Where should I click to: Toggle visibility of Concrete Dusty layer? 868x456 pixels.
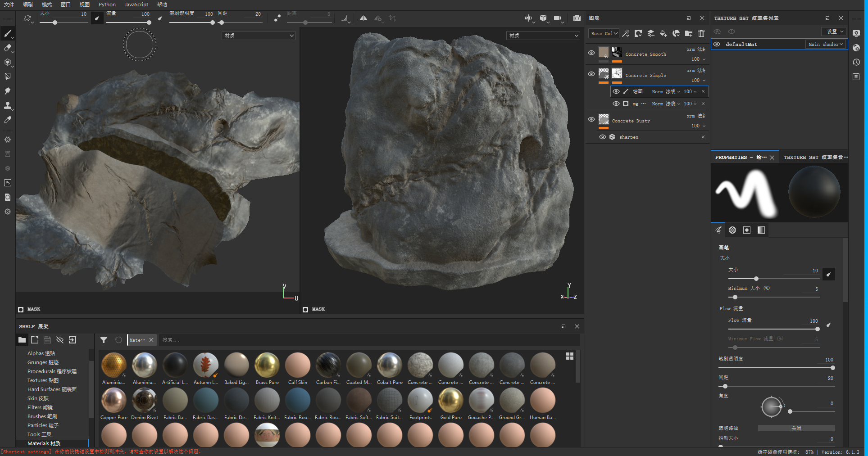coord(591,119)
